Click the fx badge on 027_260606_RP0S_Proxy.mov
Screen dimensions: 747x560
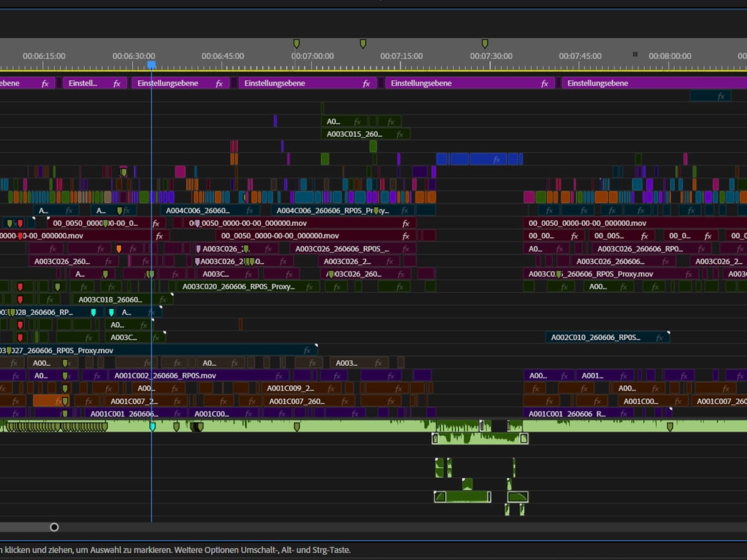pos(306,350)
